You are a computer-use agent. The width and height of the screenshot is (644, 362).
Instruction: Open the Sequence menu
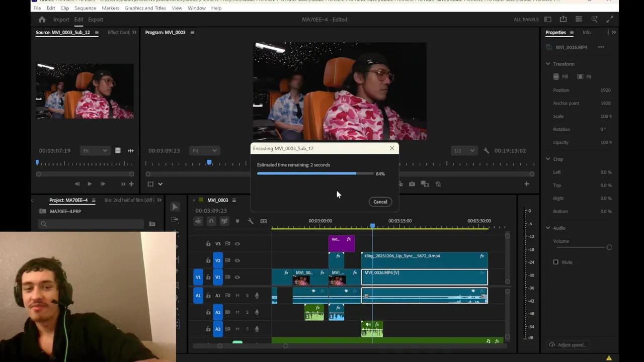click(x=85, y=8)
